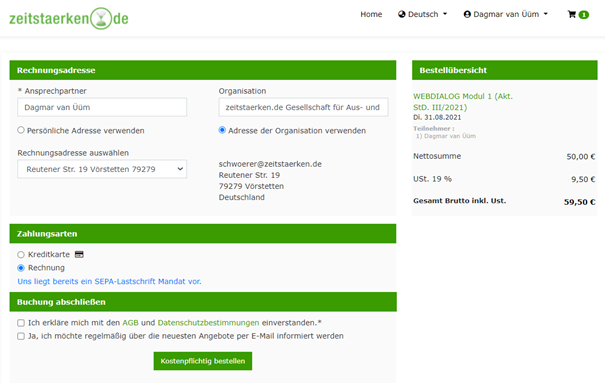Click the Gesamt Brutto inkl. Ust. label

460,201
